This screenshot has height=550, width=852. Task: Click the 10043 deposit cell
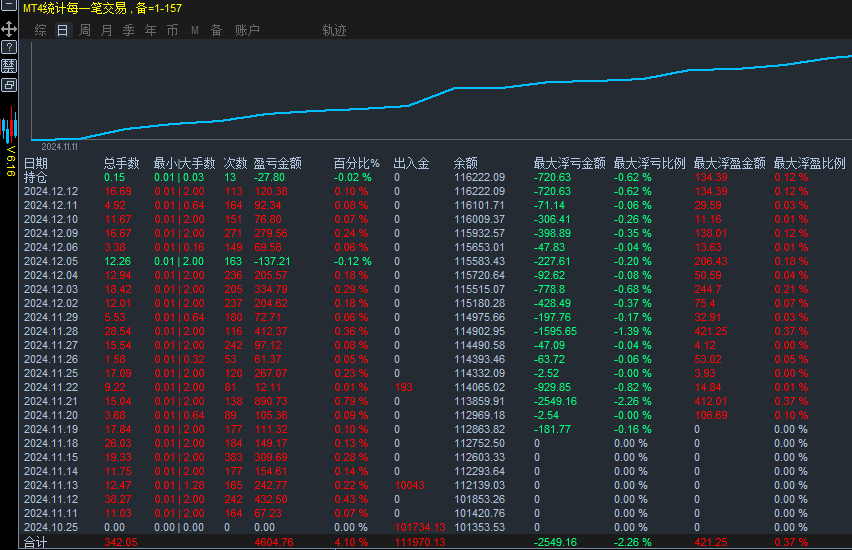pyautogui.click(x=410, y=485)
